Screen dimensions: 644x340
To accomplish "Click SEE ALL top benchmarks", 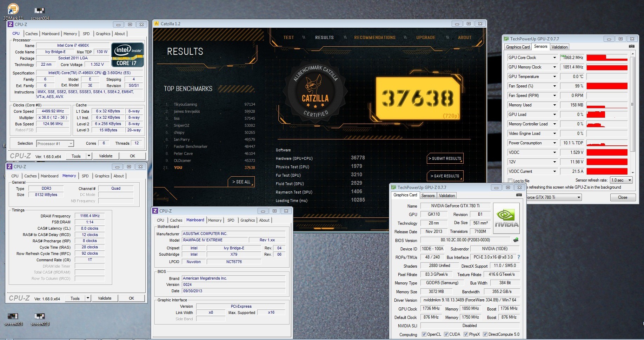I will 241,182.
